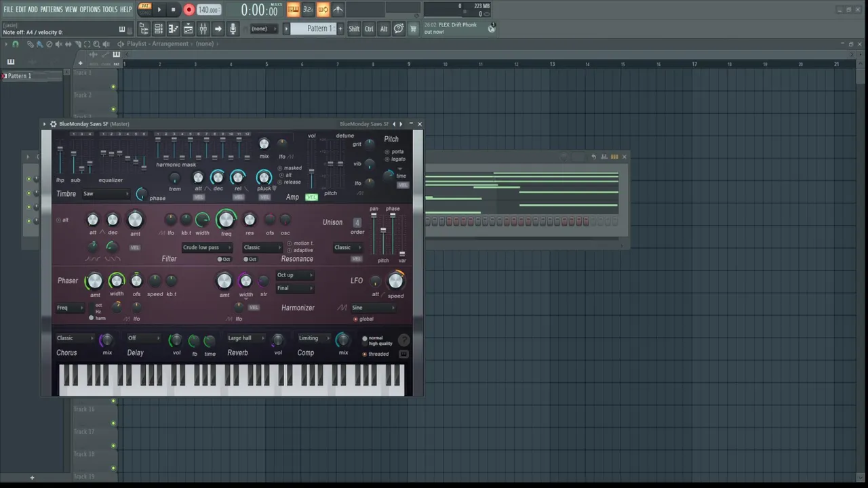The image size is (868, 488).
Task: Open the EDIT menu
Action: pos(20,9)
